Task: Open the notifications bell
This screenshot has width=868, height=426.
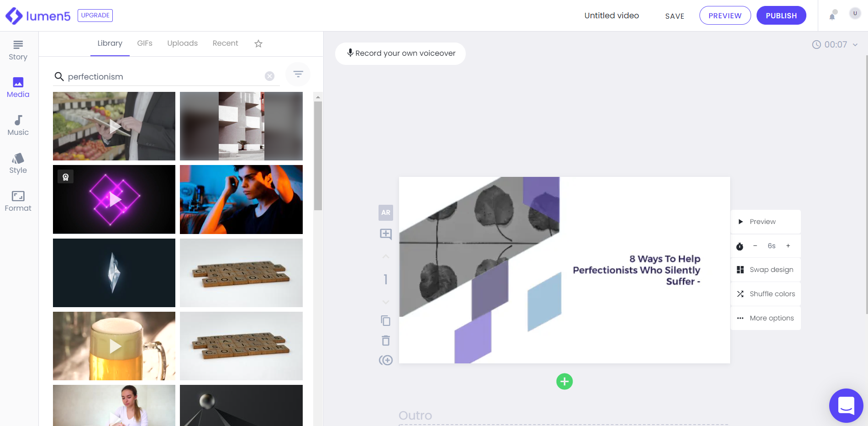Action: tap(832, 15)
